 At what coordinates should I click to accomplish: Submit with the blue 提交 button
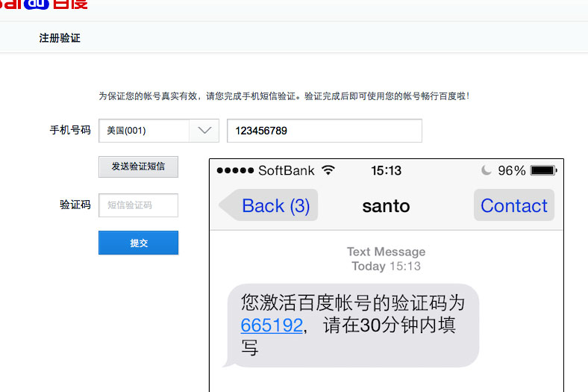pyautogui.click(x=138, y=243)
